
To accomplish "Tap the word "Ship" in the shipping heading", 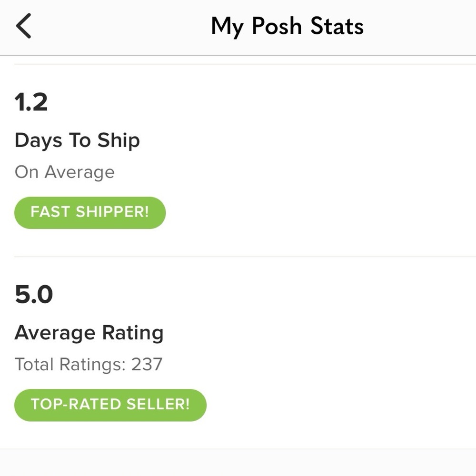I will [x=119, y=140].
